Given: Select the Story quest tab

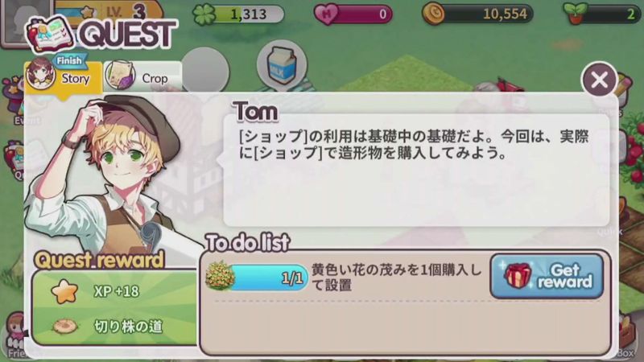Looking at the screenshot, I should (63, 76).
